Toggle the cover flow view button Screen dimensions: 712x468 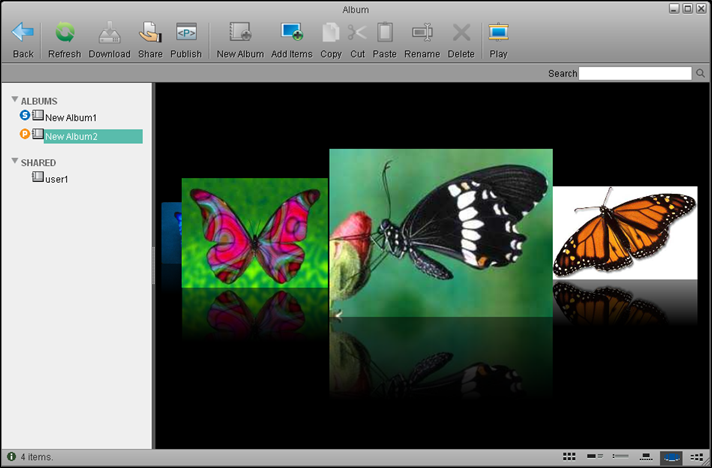(x=671, y=456)
